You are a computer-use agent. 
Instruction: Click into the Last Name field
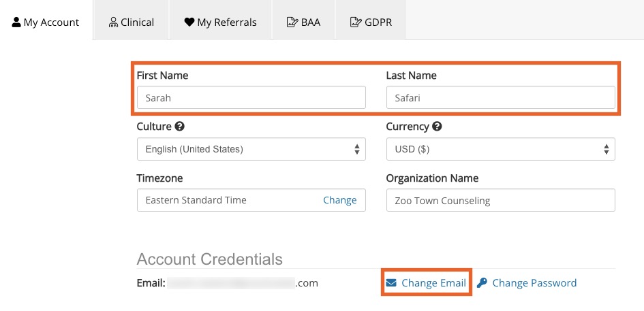pos(500,97)
